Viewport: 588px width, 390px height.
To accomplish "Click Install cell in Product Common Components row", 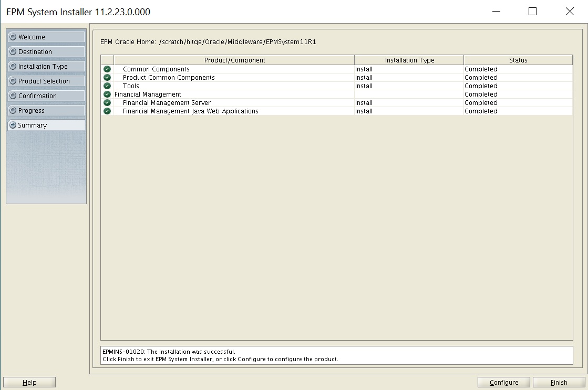I will point(364,78).
